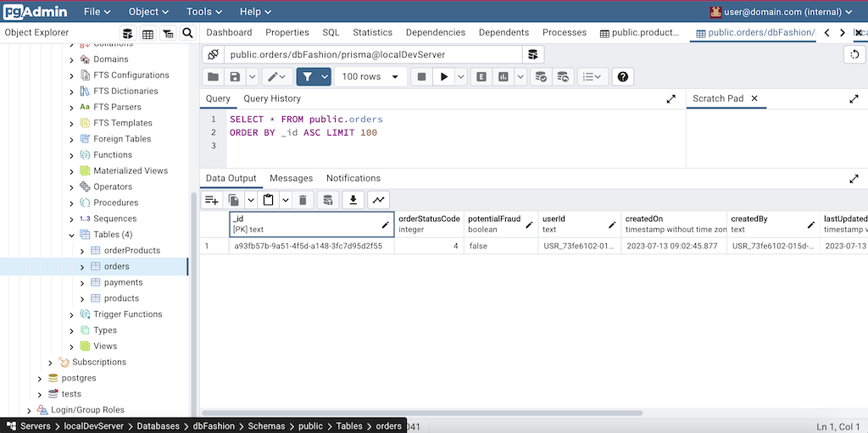Switch to the Messages tab
The height and width of the screenshot is (433, 868).
click(292, 178)
